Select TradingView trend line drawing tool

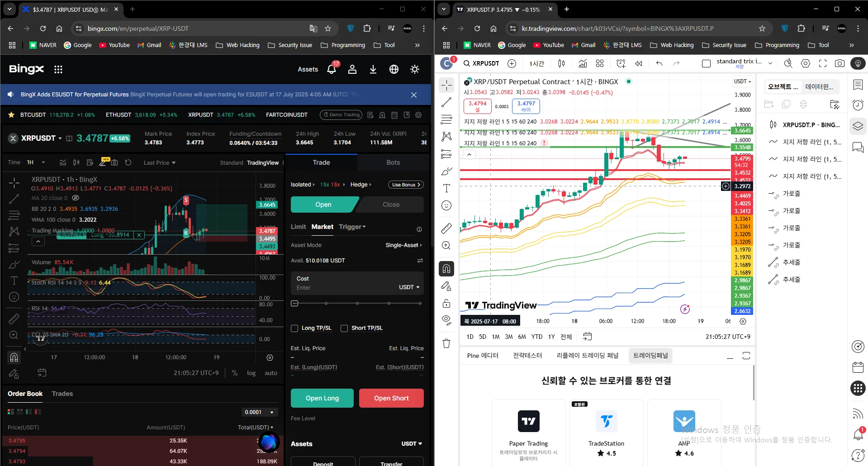(446, 102)
